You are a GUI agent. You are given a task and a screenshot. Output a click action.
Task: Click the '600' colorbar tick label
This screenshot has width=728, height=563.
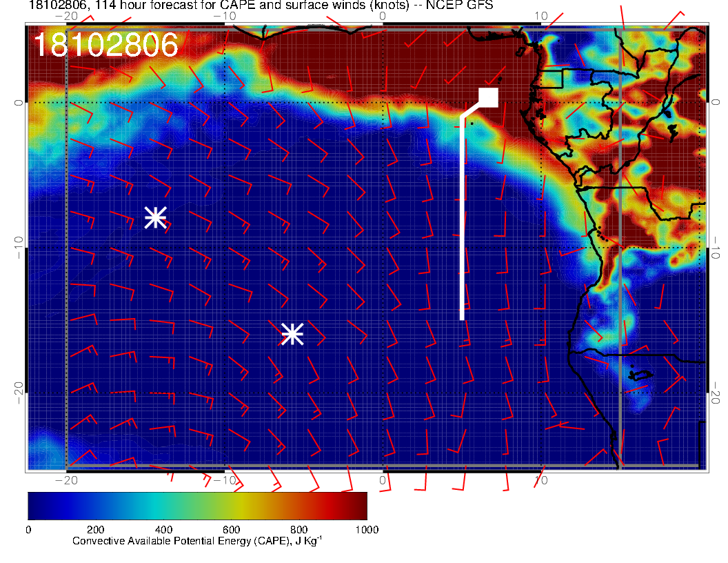(231, 530)
